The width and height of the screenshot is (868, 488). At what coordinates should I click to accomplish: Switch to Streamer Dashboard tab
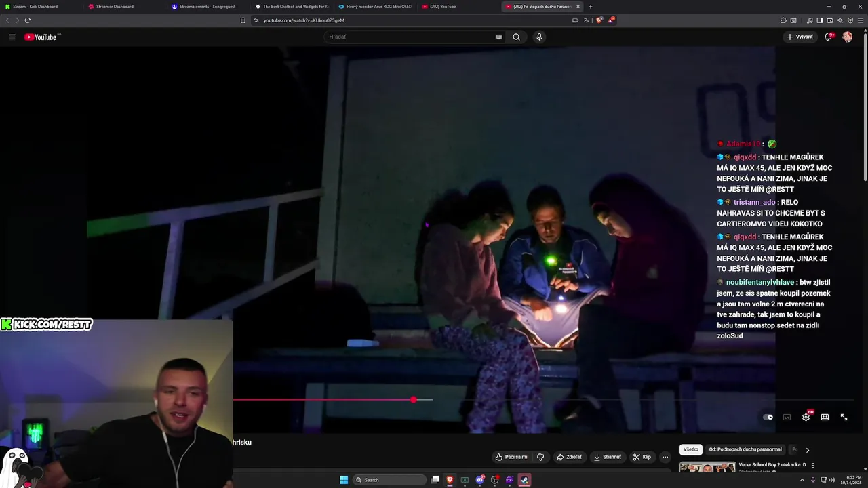(125, 7)
